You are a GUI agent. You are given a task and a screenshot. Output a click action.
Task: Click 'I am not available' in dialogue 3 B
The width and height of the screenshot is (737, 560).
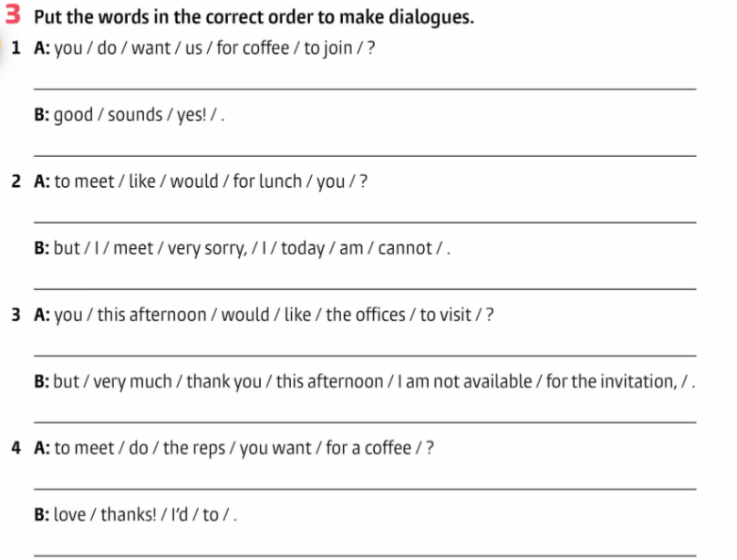464,381
